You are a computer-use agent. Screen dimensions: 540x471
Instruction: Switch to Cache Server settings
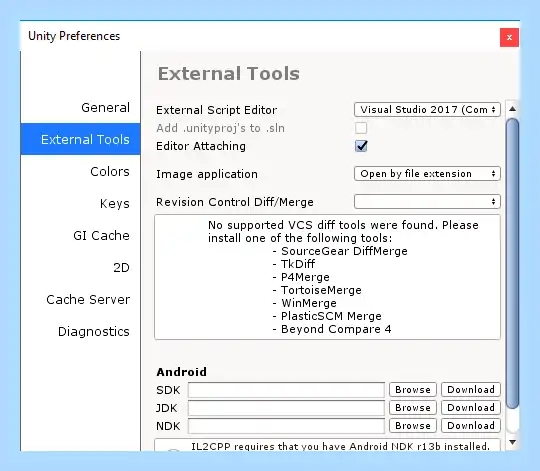[88, 300]
